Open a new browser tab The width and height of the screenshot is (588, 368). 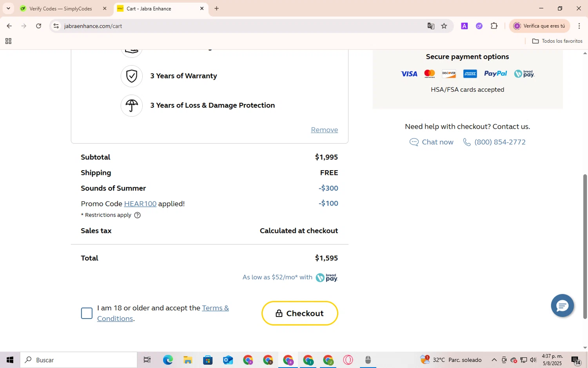[x=217, y=9]
